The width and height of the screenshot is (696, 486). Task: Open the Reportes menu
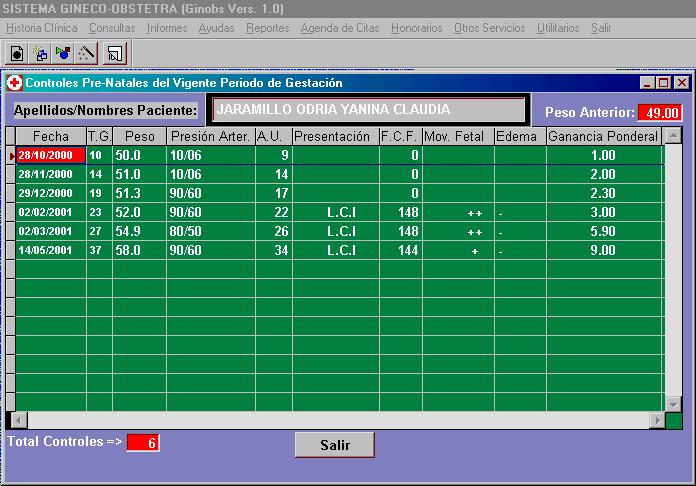pos(267,28)
